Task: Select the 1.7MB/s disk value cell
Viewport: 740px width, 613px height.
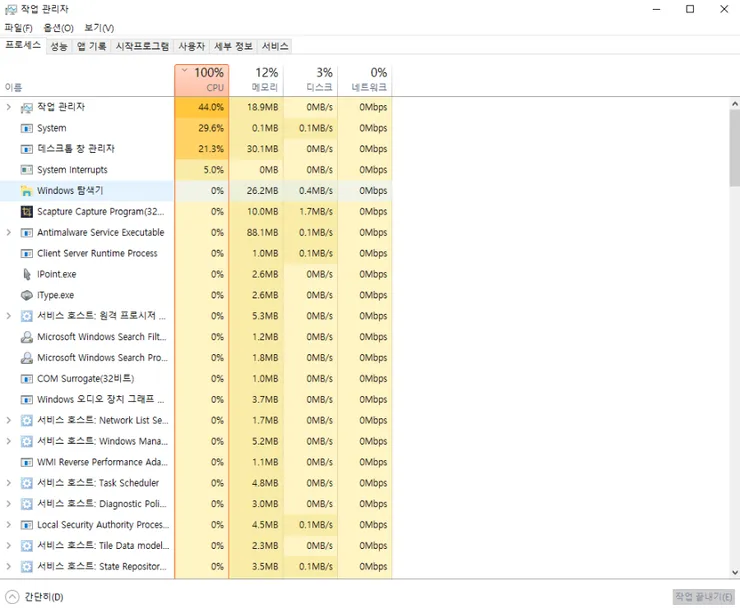Action: click(x=311, y=211)
